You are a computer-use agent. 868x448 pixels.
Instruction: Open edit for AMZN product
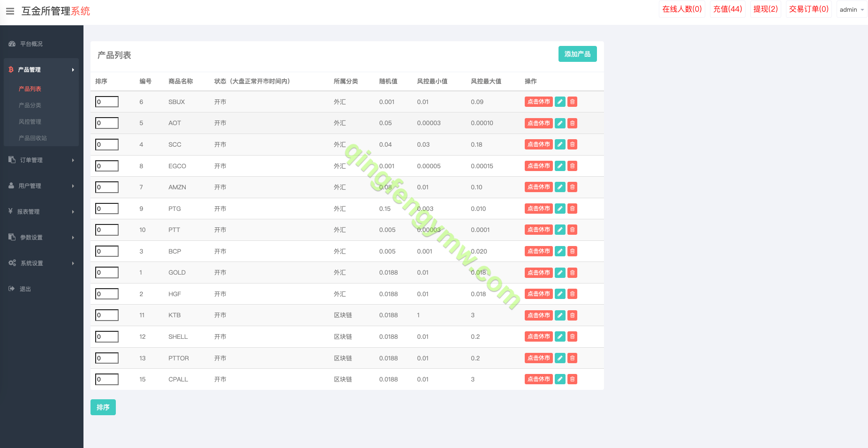point(560,187)
